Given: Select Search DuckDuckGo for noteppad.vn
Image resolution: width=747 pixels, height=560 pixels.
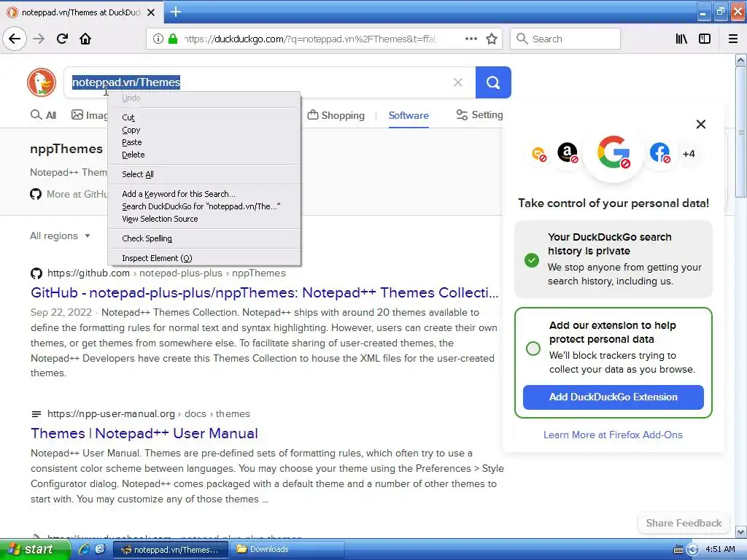Looking at the screenshot, I should pos(204,206).
